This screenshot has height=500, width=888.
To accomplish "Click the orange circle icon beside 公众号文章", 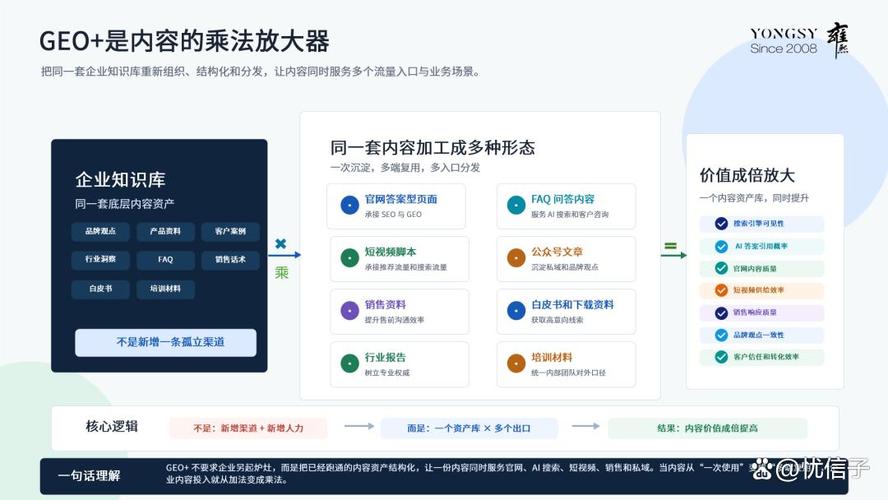I will (516, 258).
